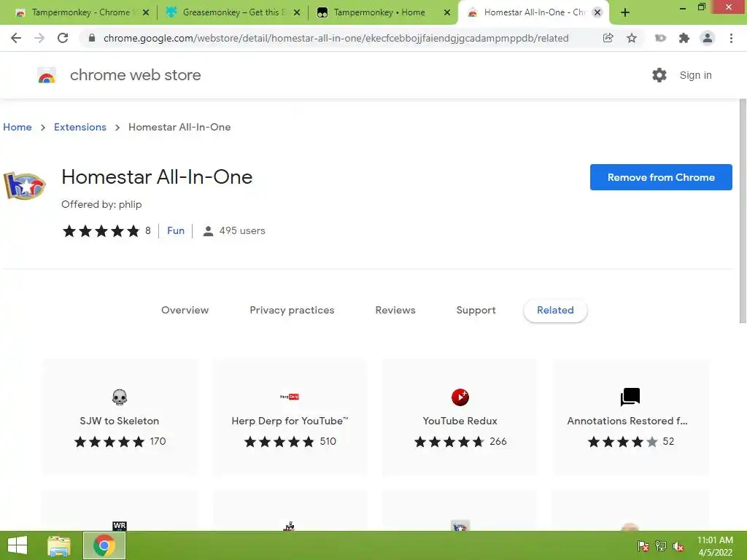Image resolution: width=747 pixels, height=560 pixels.
Task: Click the Offered by: phlip text
Action: [x=101, y=204]
